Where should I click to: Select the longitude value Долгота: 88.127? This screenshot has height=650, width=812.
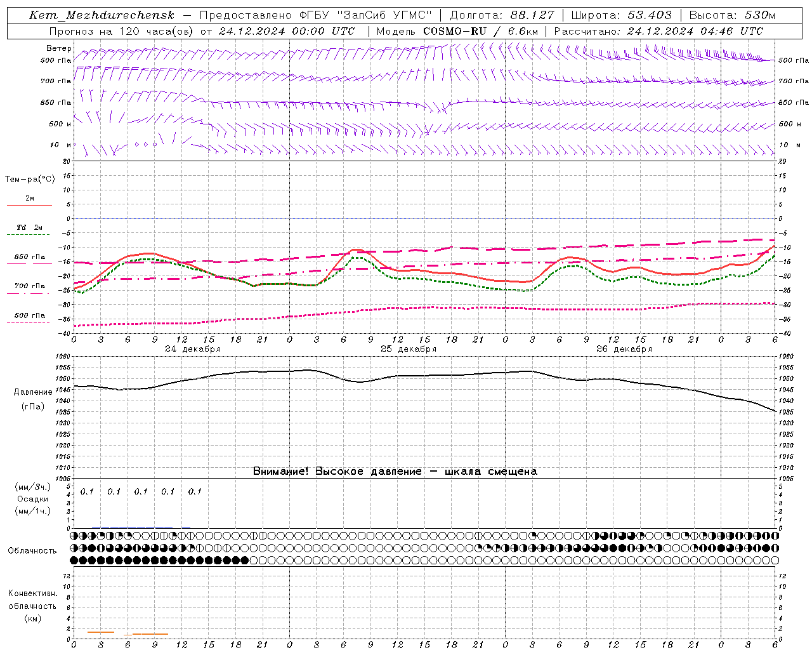502,15
